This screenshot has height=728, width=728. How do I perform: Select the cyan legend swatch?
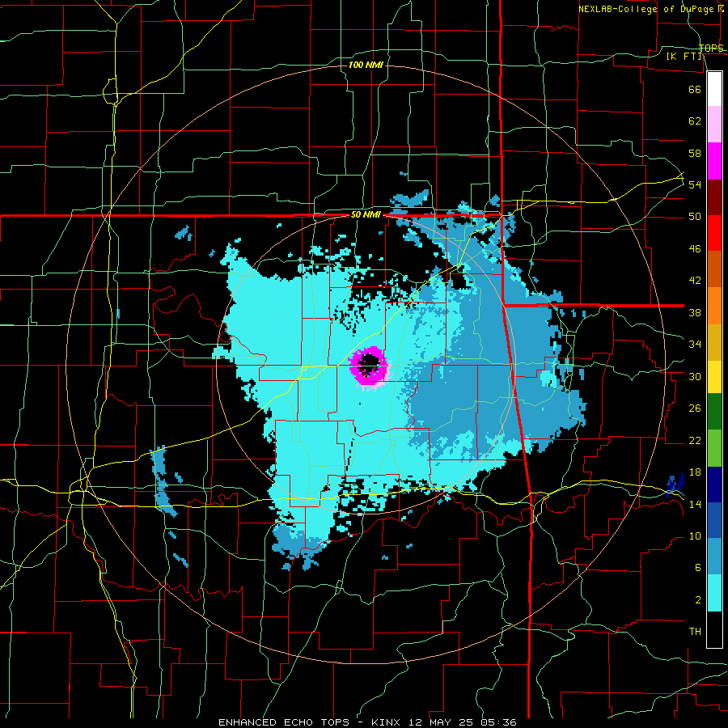[x=714, y=593]
